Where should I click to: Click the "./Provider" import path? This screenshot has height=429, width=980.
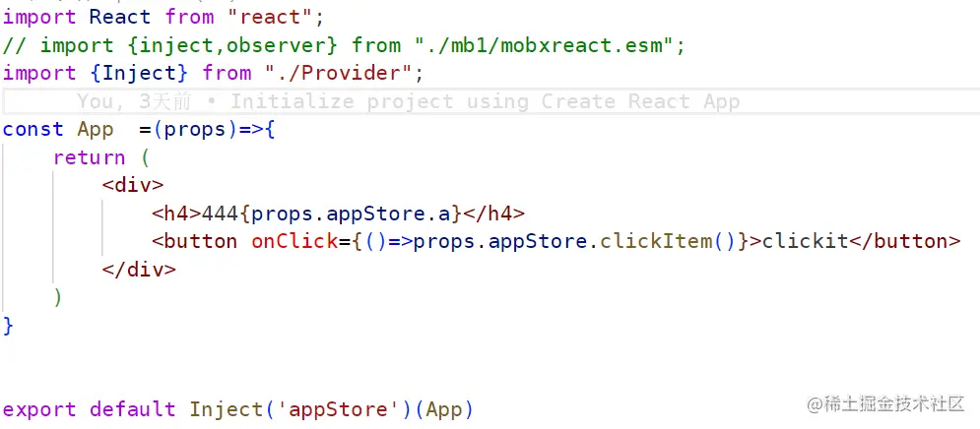338,73
